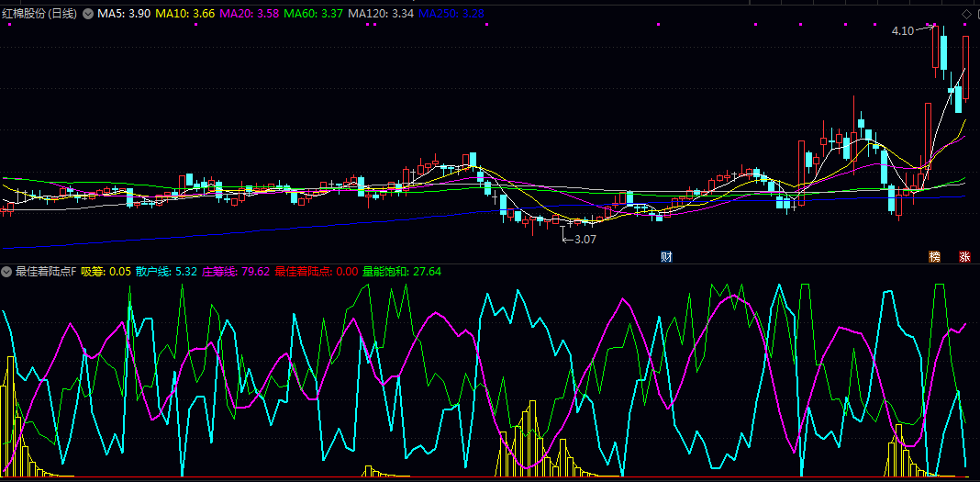Click the 红棉股份 (日线) chart title
This screenshot has width=980, height=482.
coord(40,15)
